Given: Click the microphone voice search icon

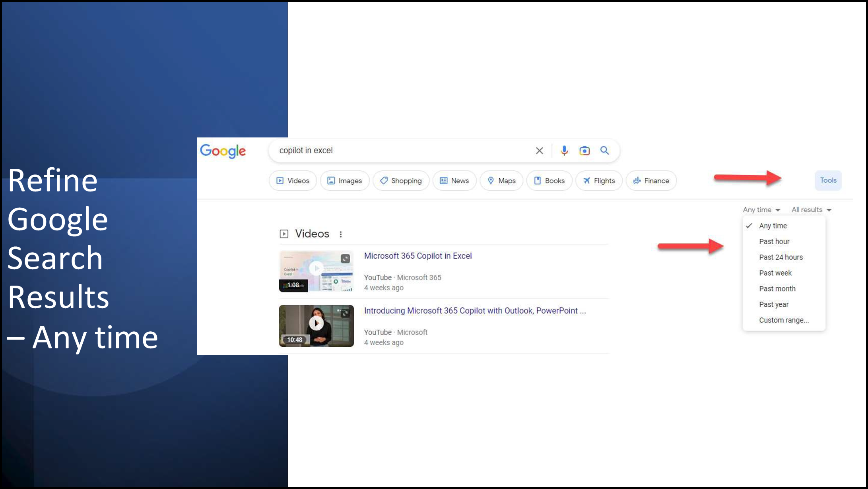Looking at the screenshot, I should (x=564, y=151).
